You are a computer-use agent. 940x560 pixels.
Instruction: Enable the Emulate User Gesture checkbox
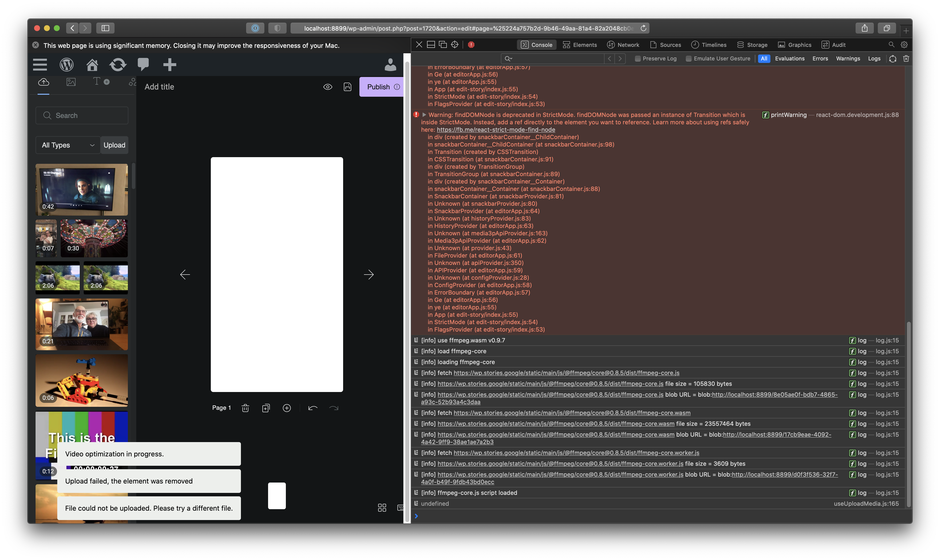pyautogui.click(x=688, y=58)
